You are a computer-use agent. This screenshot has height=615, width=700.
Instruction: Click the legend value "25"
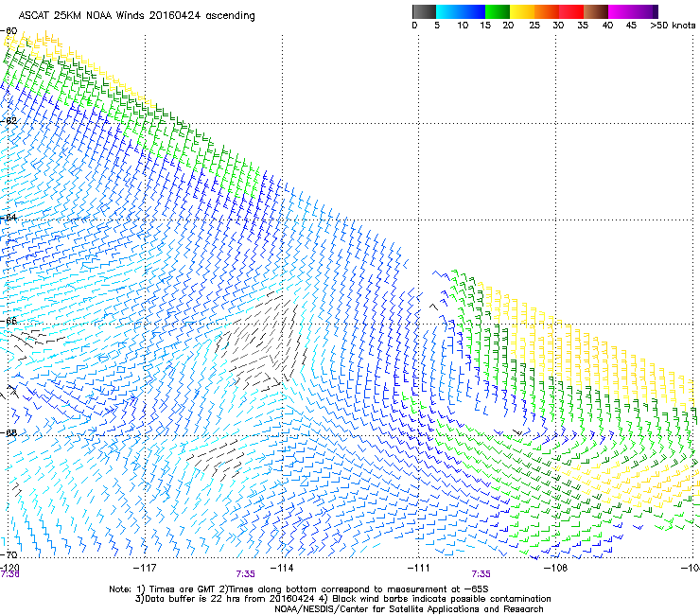pyautogui.click(x=534, y=26)
